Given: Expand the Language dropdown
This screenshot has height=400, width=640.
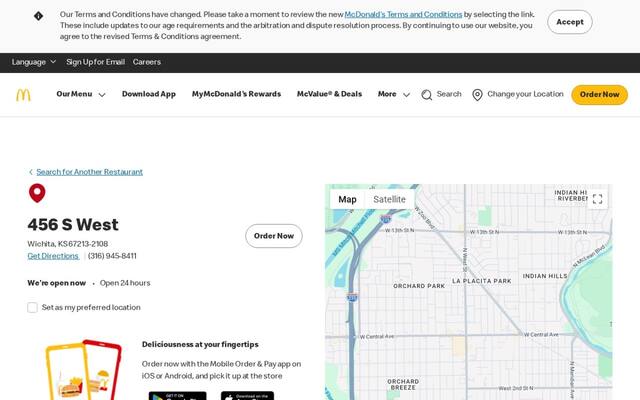Looking at the screenshot, I should (34, 62).
